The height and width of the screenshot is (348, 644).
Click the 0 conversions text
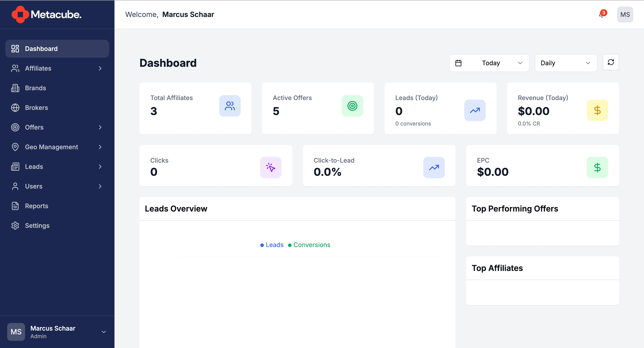tap(413, 124)
